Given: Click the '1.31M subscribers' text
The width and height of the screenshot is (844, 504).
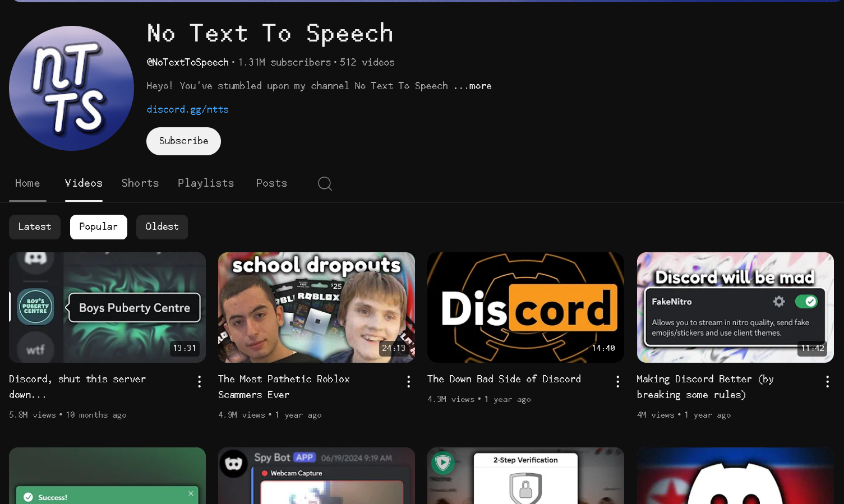Looking at the screenshot, I should [284, 62].
